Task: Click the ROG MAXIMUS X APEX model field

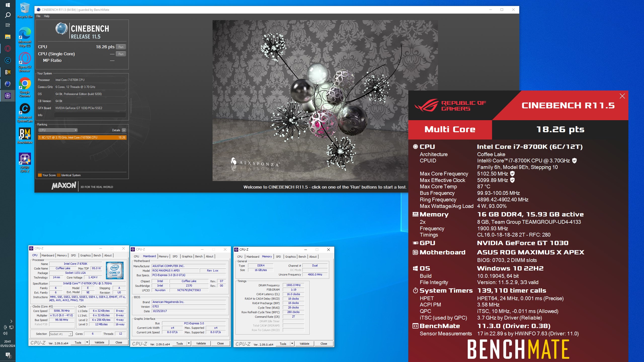Action: [x=175, y=270]
